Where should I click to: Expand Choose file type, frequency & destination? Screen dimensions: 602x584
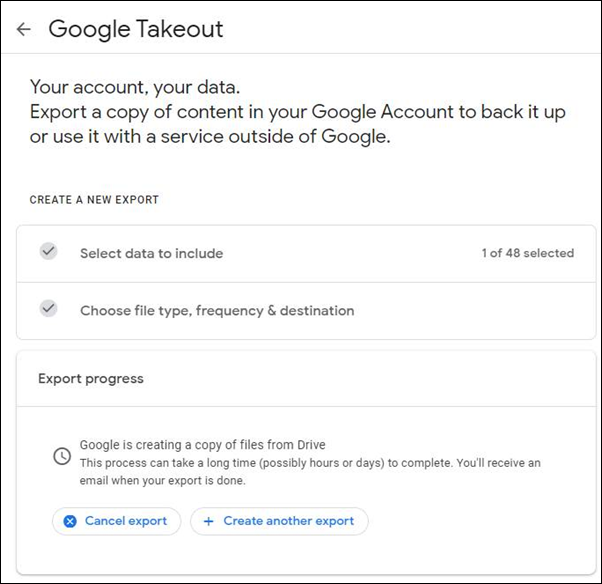[306, 311]
